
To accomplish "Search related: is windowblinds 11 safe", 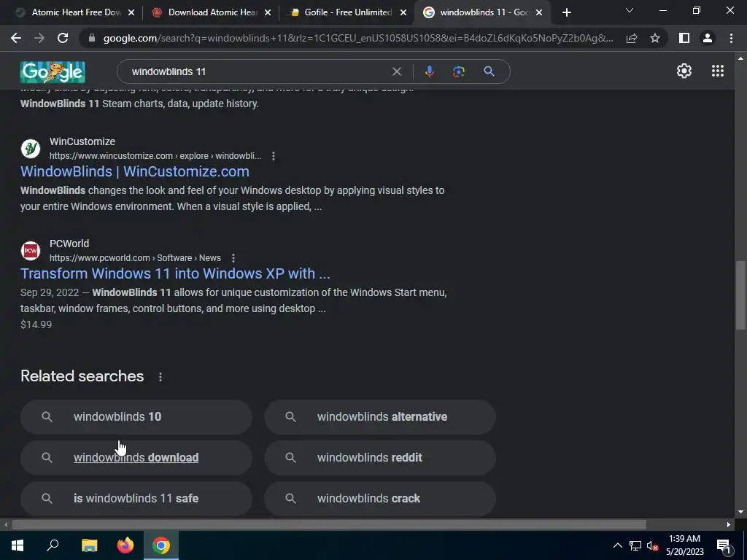I will pyautogui.click(x=136, y=499).
